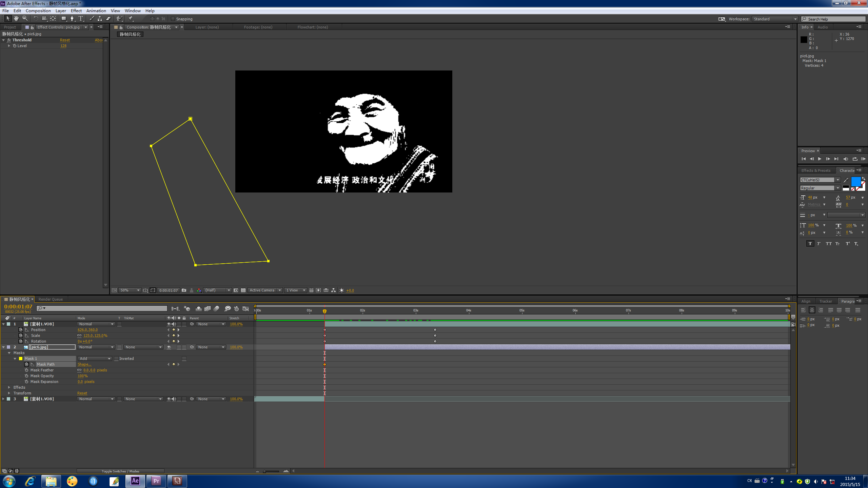Viewport: 868px width, 488px height.
Task: Drag the Level value slider for Threshold
Action: tap(63, 46)
